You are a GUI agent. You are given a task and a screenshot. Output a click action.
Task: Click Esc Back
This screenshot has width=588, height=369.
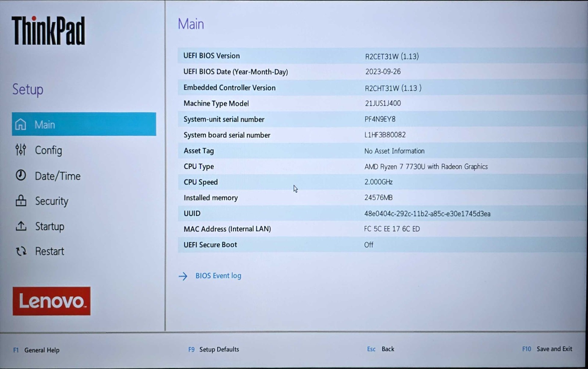click(x=380, y=349)
